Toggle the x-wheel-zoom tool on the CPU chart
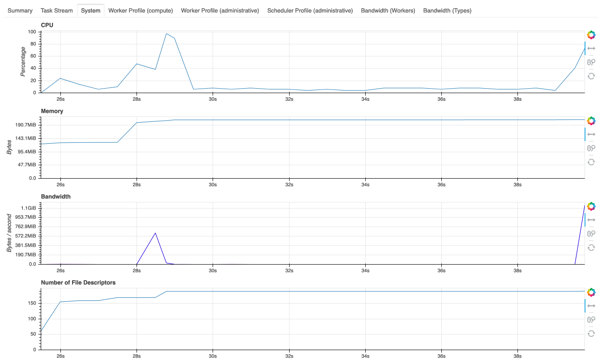The image size is (598, 364). [591, 62]
